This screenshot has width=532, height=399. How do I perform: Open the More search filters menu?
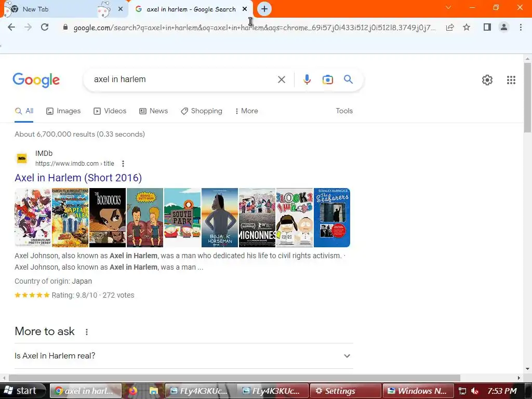[x=247, y=111]
